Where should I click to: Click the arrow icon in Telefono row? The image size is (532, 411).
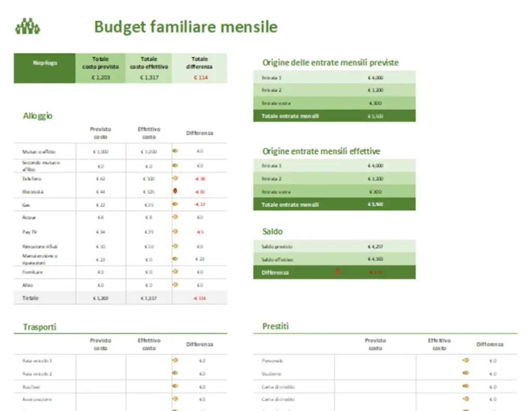(x=175, y=178)
